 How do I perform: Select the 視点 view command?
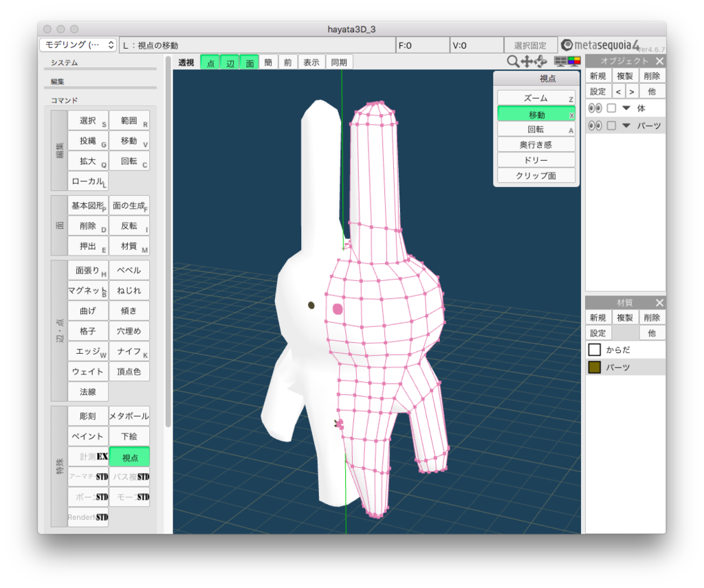pyautogui.click(x=129, y=457)
